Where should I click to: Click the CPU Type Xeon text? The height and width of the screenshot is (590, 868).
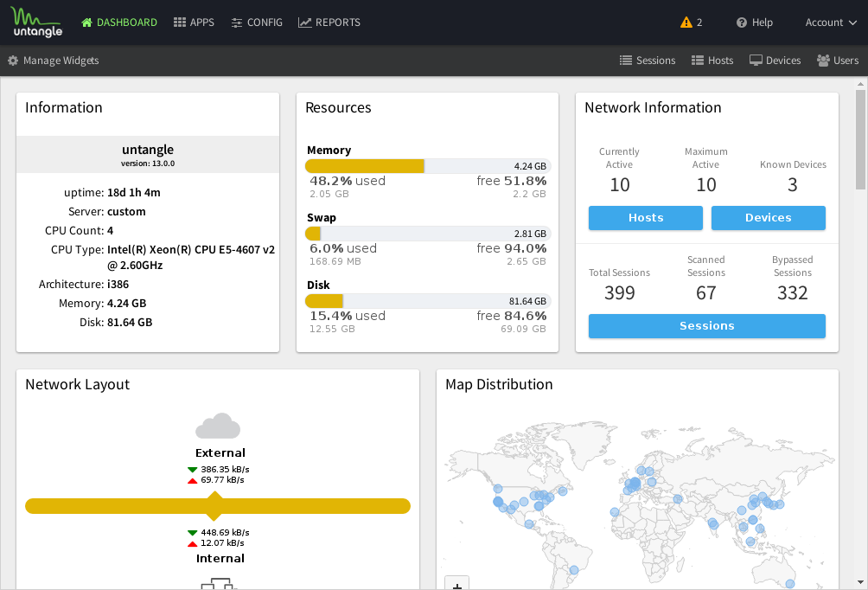(191, 257)
